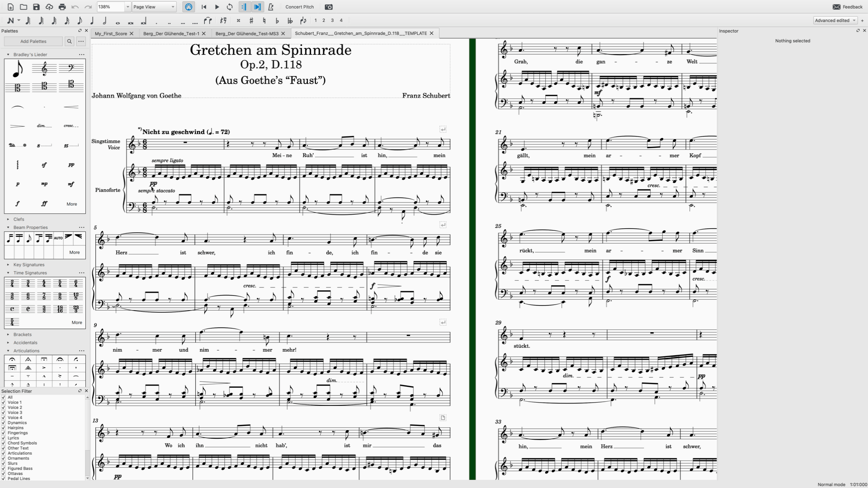Toggle the loop playback icon

230,7
